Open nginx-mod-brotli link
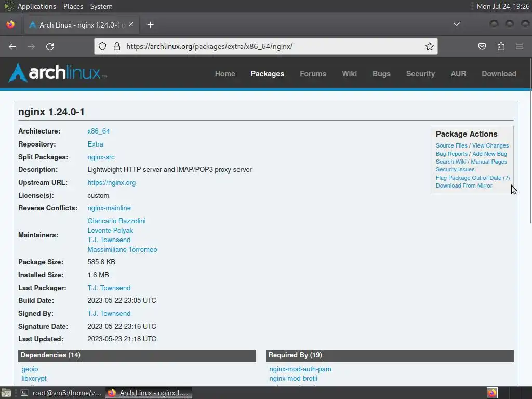532x399 pixels. click(293, 378)
